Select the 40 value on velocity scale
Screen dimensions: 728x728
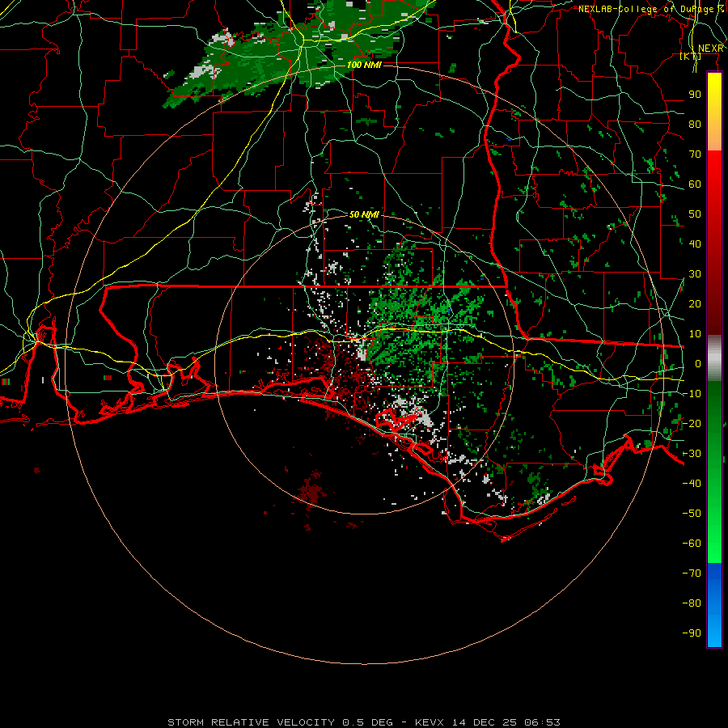pyautogui.click(x=695, y=244)
